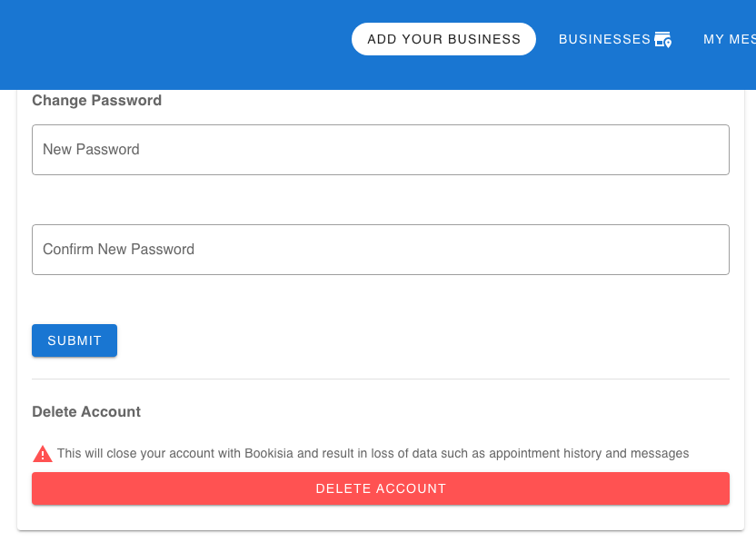The image size is (756, 542).
Task: Open the Businesses navigation item
Action: coord(605,40)
